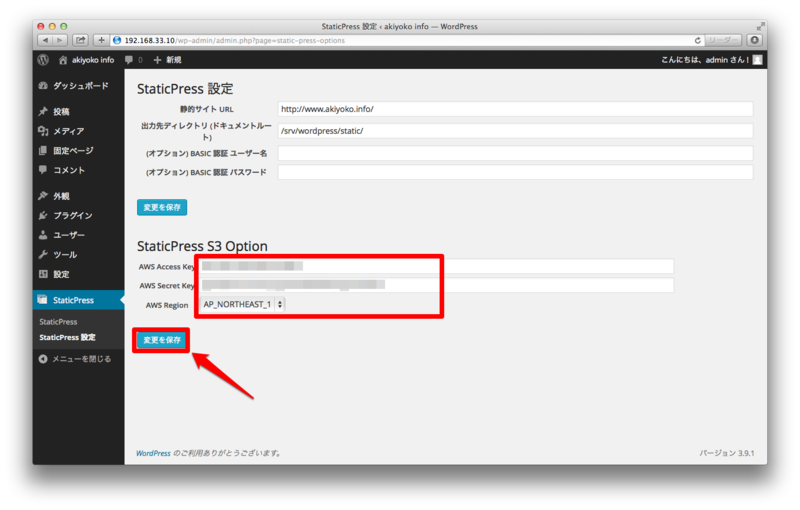The image size is (800, 510).
Task: Open the StaticPress 設定 submenu item
Action: [x=67, y=337]
